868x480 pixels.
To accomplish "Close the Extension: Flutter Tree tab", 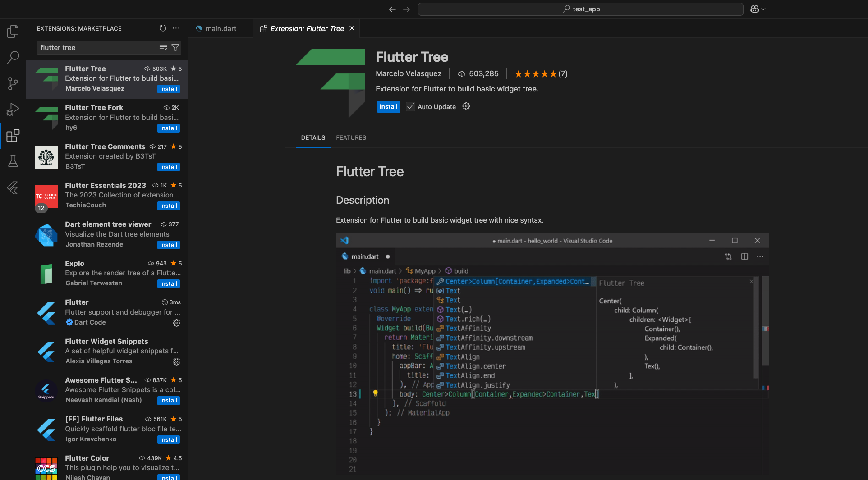I will pos(352,28).
